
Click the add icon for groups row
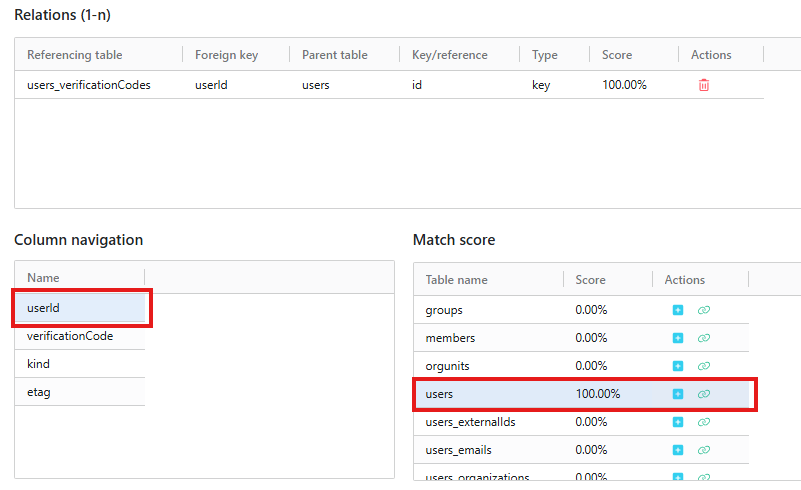click(677, 310)
